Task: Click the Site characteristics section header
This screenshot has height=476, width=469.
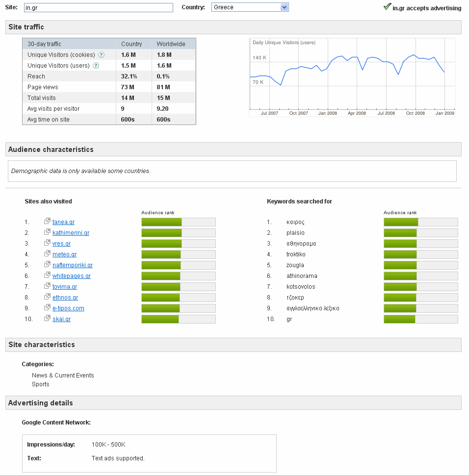Action: tap(234, 345)
